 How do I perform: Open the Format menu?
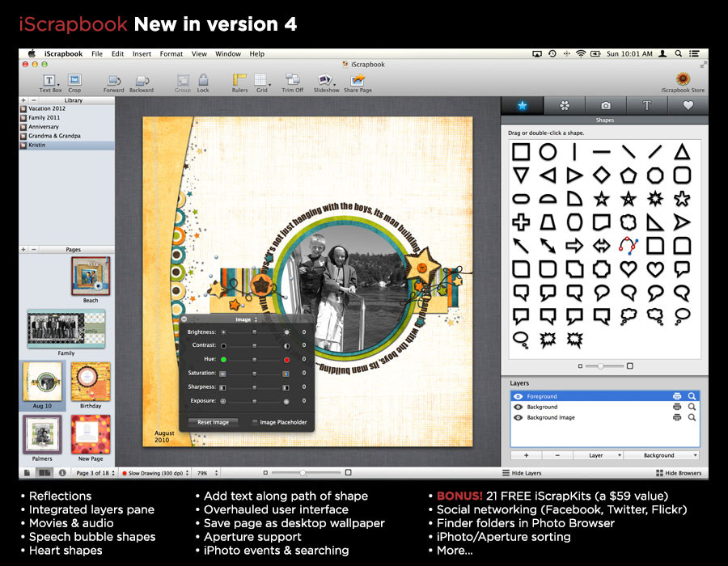point(171,54)
